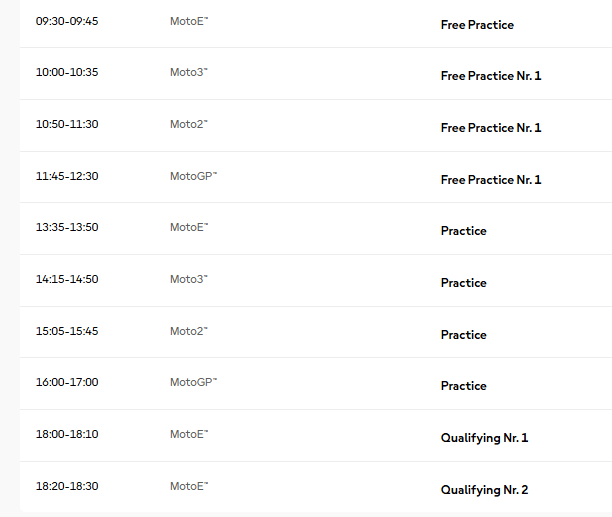This screenshot has width=612, height=517.
Task: Open the MotoE Free Practice session
Action: click(477, 25)
